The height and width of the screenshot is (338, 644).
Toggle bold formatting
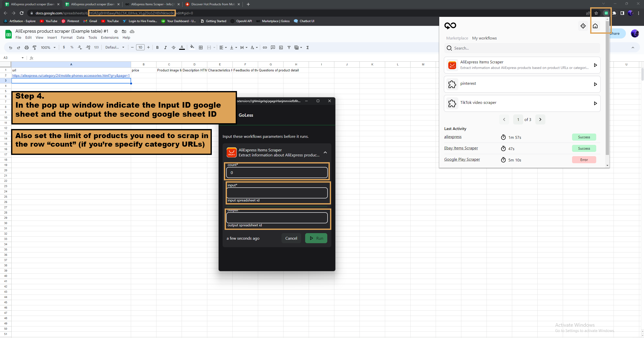[157, 48]
